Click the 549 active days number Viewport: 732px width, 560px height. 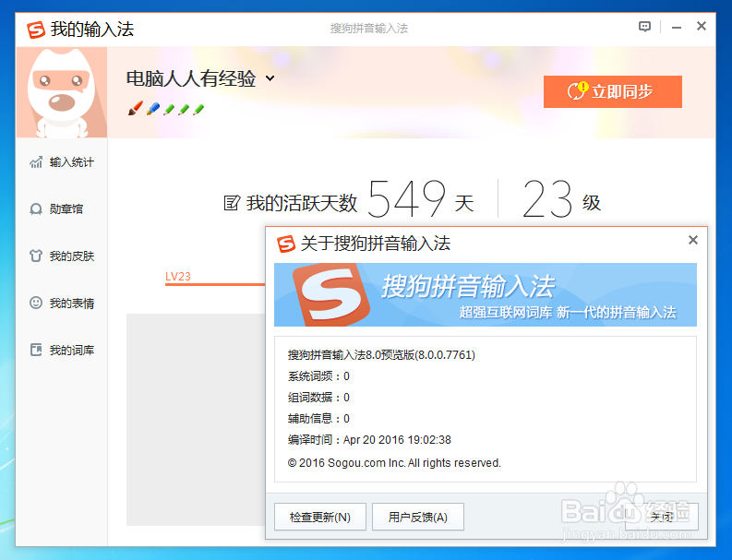[x=406, y=198]
